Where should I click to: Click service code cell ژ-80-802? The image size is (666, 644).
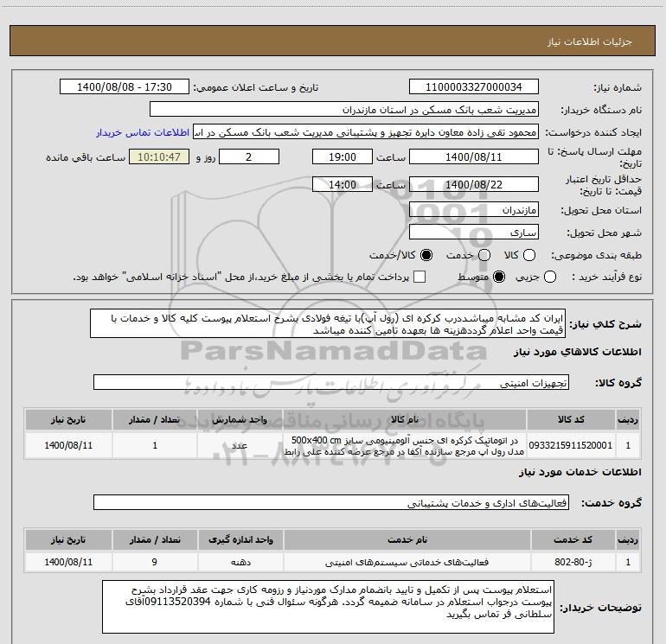(x=573, y=562)
